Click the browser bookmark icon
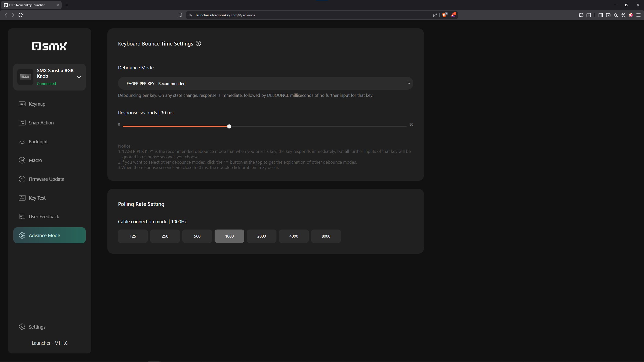The height and width of the screenshot is (362, 644). (180, 15)
